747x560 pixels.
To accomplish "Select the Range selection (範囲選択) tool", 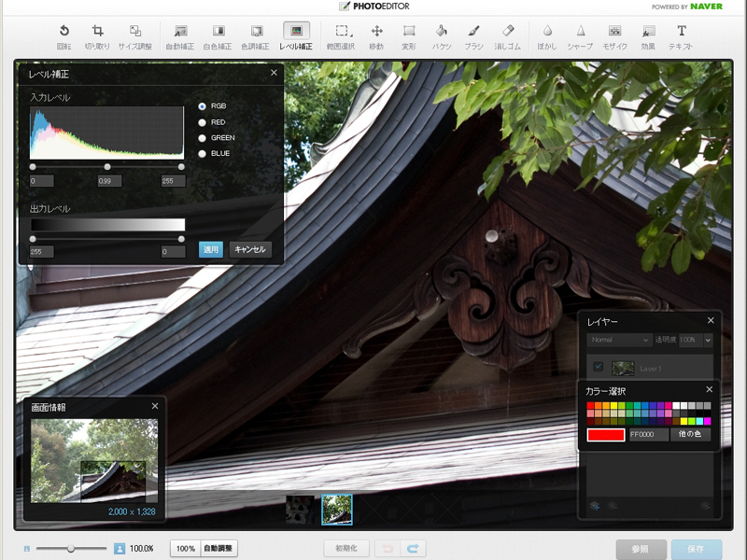I will (x=341, y=36).
